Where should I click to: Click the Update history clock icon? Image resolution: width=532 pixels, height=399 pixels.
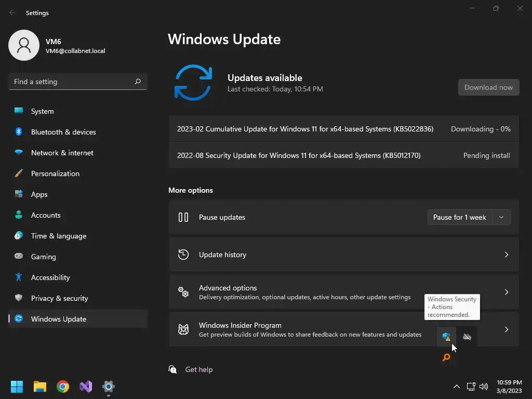tap(183, 255)
